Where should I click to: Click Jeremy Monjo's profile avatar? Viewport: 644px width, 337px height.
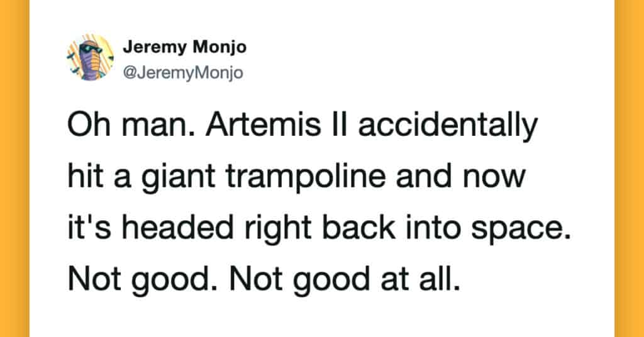click(90, 58)
